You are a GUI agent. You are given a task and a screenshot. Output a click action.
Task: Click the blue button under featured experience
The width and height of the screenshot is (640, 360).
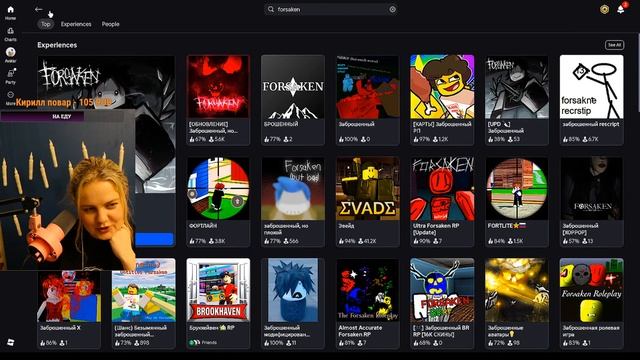point(154,239)
